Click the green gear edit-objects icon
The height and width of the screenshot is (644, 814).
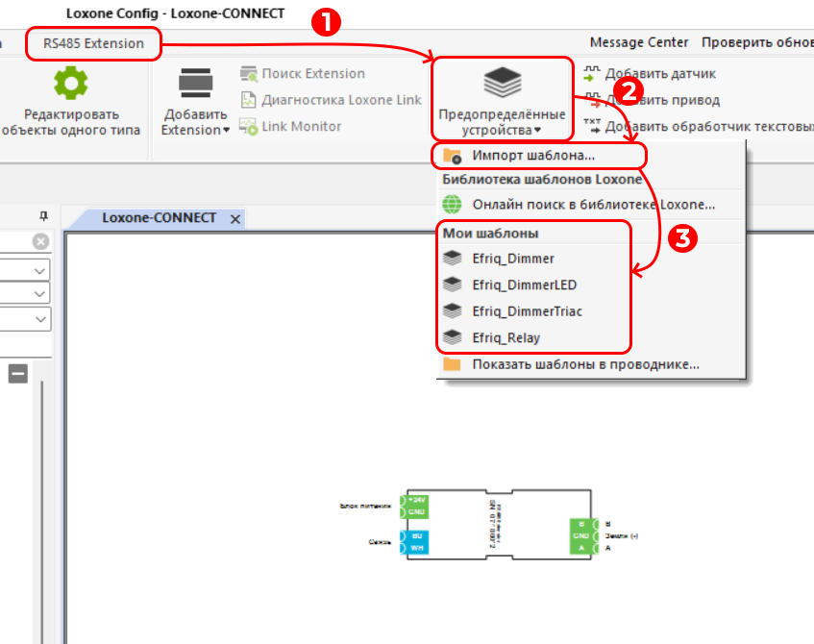70,83
